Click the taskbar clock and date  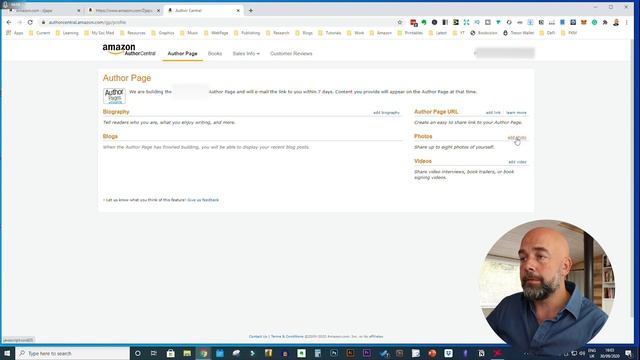[610, 353]
